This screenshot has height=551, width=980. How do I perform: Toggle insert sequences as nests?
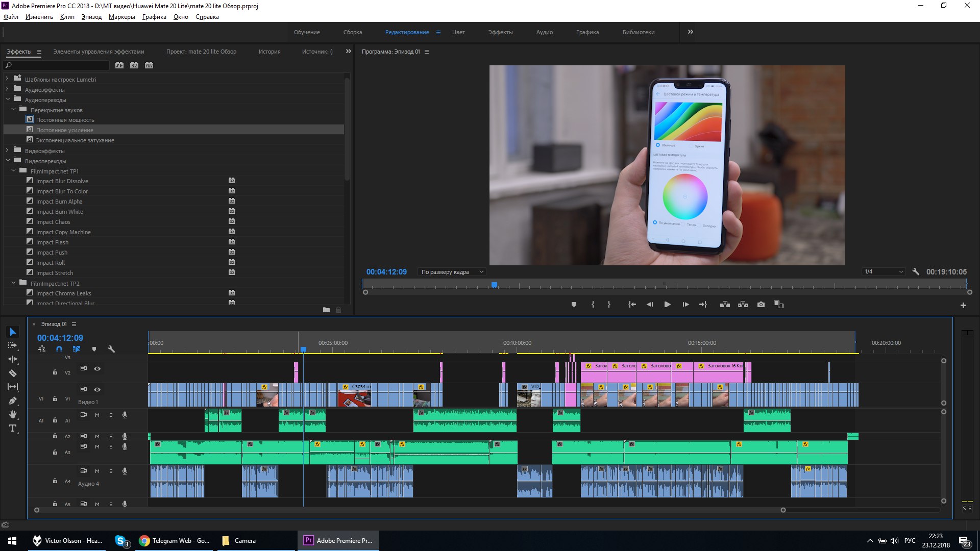pos(42,349)
